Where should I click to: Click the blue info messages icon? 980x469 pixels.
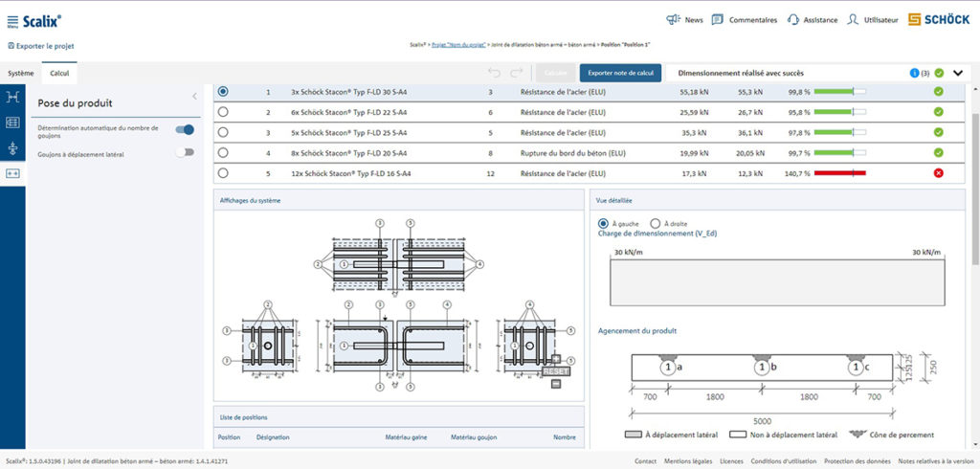914,73
